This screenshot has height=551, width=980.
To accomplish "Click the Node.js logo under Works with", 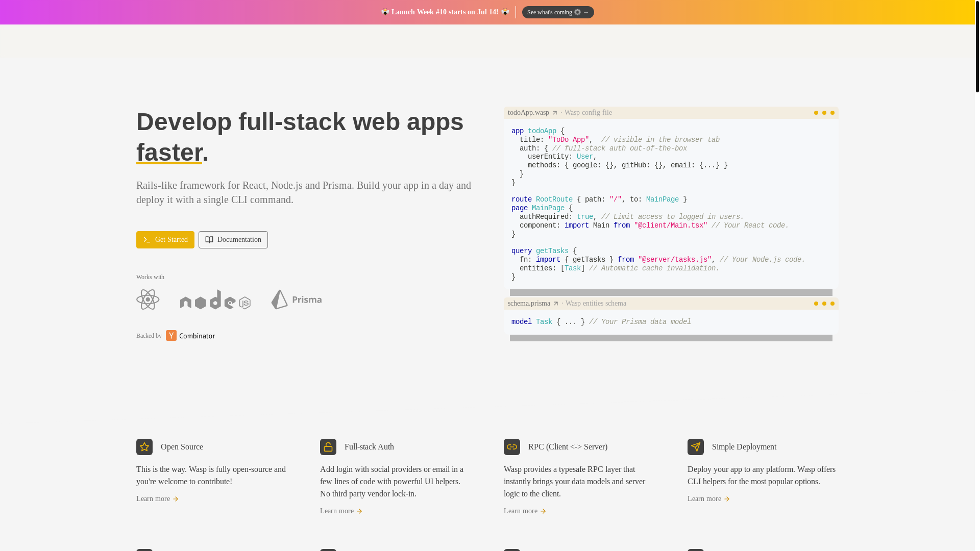I will tap(215, 299).
